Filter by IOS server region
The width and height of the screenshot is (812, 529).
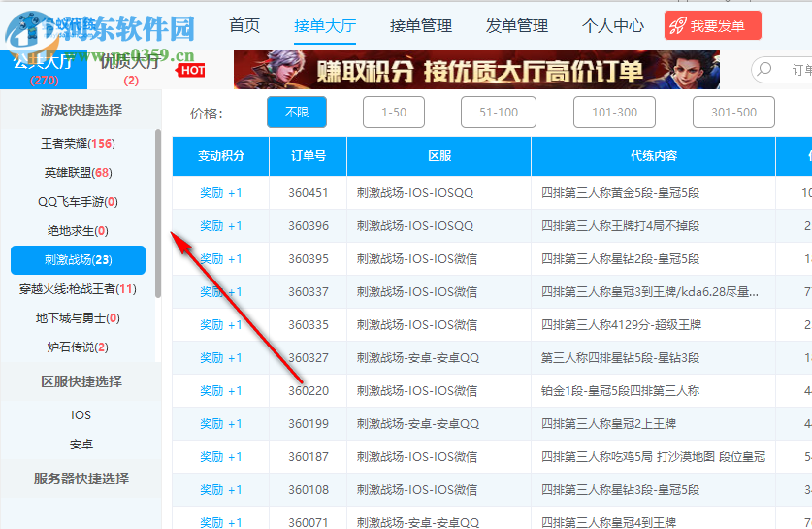81,415
